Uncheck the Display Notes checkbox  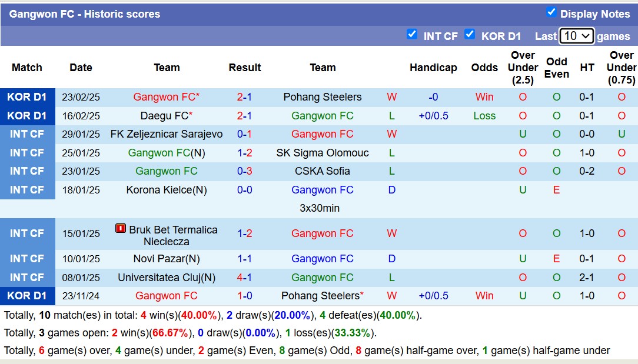point(551,13)
